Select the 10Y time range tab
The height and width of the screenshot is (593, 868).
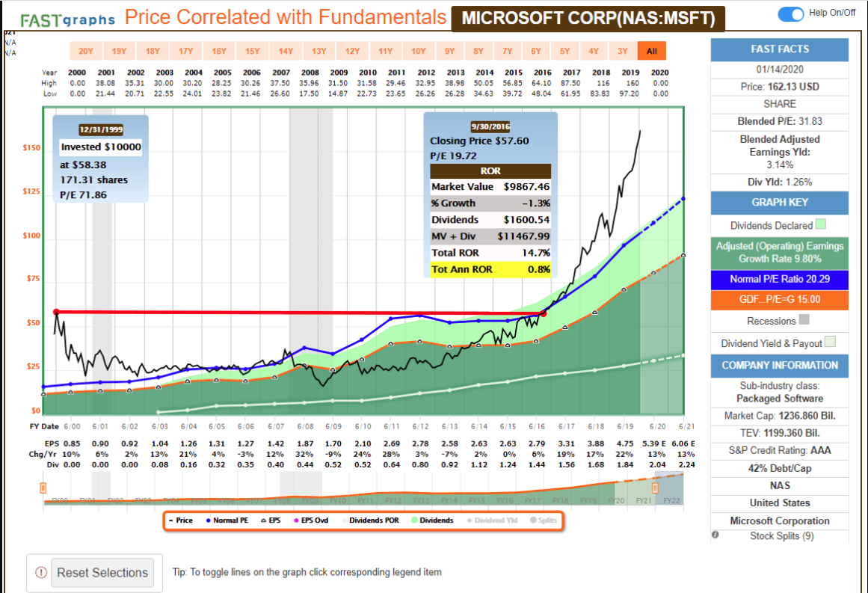point(419,51)
